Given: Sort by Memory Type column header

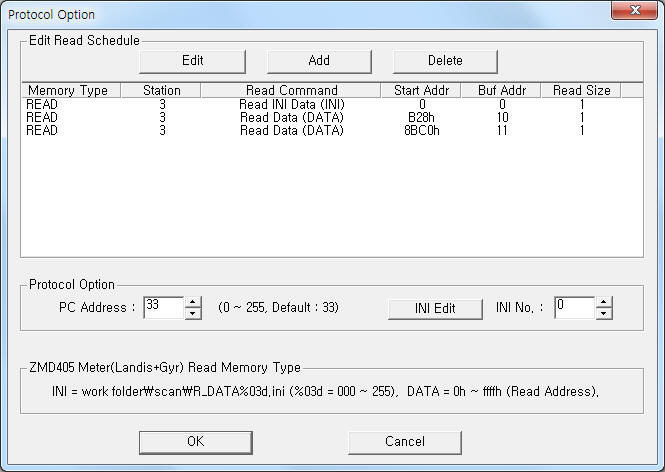Looking at the screenshot, I should pyautogui.click(x=69, y=91).
